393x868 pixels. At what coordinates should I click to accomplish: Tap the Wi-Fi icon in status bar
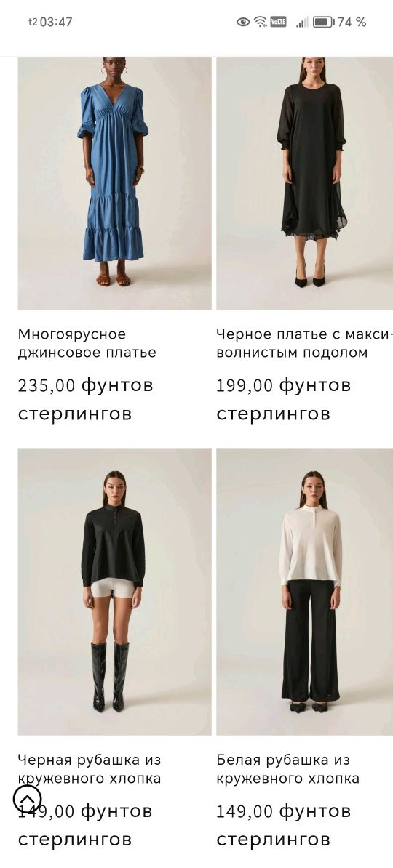(260, 22)
